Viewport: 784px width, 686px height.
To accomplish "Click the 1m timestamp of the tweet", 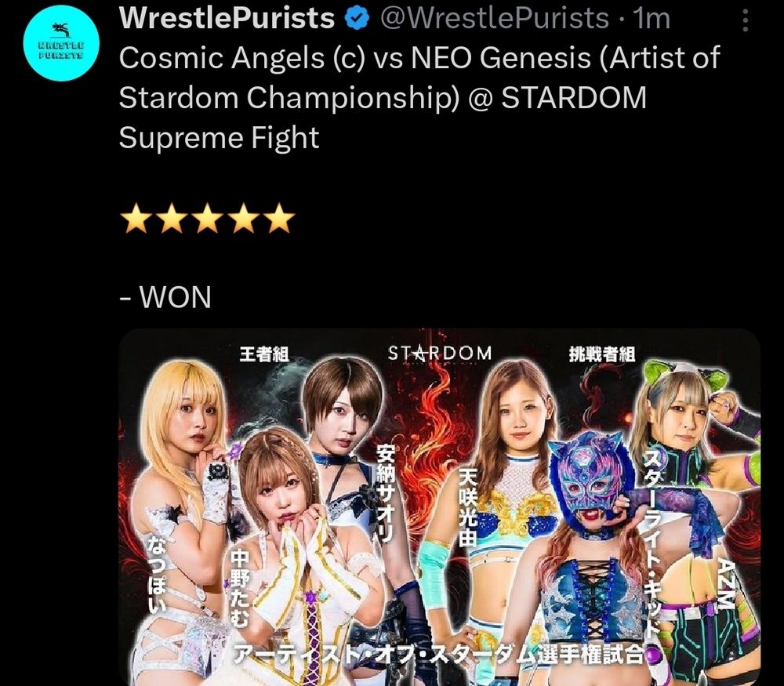I will (x=651, y=19).
